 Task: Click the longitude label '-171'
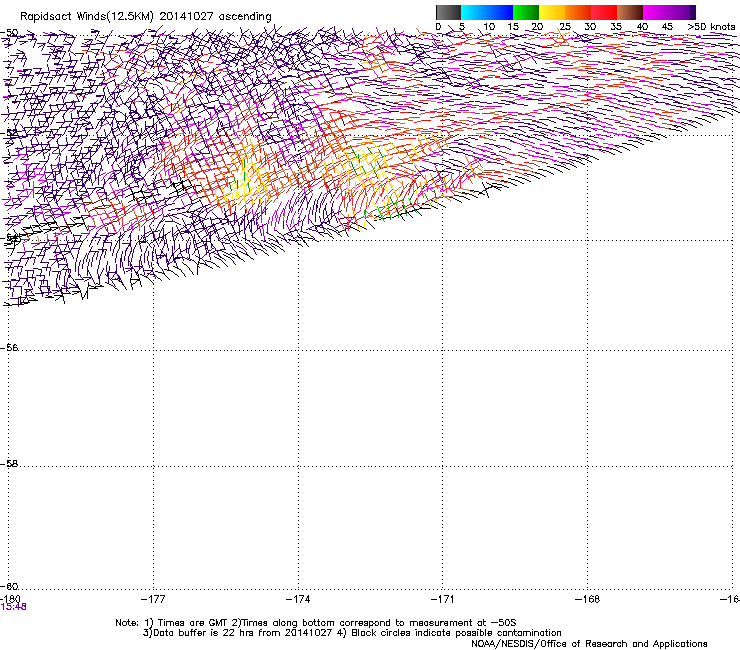pyautogui.click(x=443, y=599)
